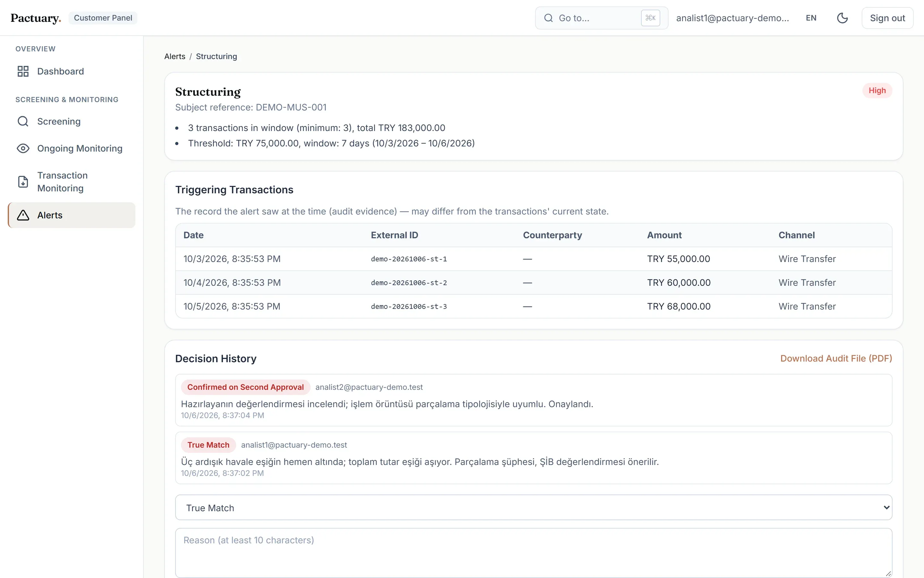The height and width of the screenshot is (578, 924).
Task: Click the External ID column header
Action: click(x=394, y=235)
